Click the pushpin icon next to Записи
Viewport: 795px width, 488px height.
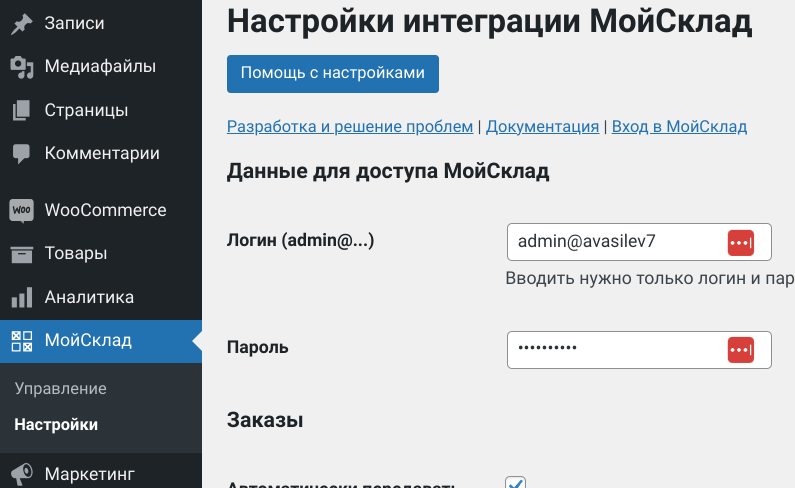click(x=21, y=24)
